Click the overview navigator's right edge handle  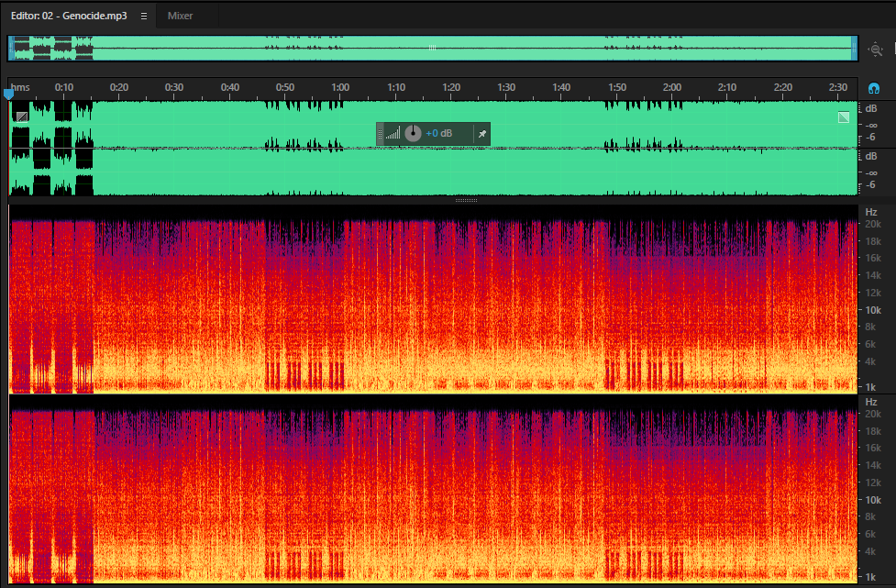tap(855, 49)
